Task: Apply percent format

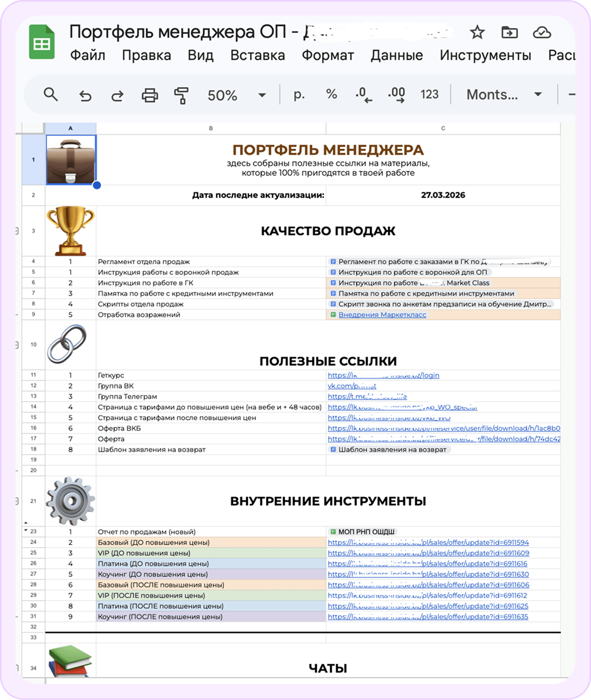Action: click(331, 94)
